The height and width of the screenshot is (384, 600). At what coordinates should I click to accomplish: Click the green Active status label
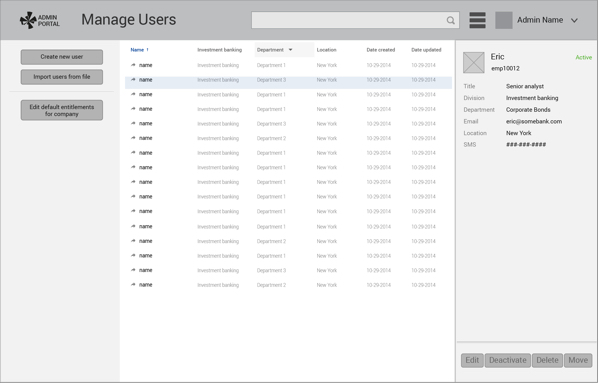tap(584, 57)
